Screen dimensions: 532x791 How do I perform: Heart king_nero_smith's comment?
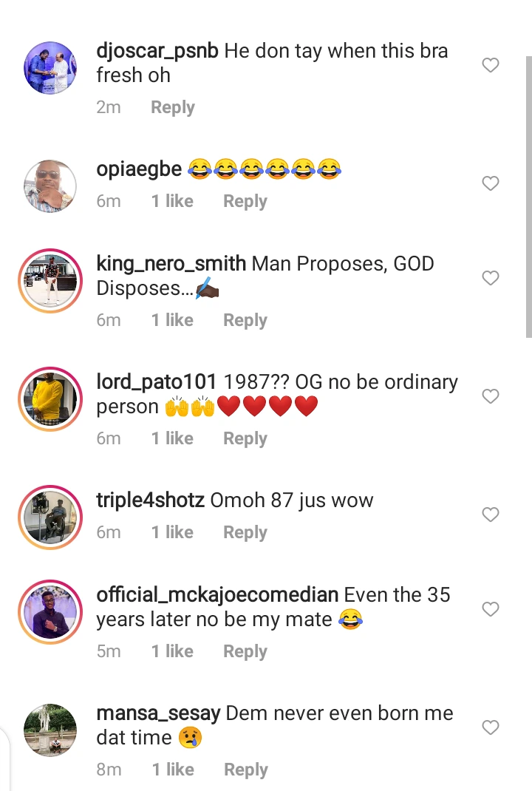[491, 278]
